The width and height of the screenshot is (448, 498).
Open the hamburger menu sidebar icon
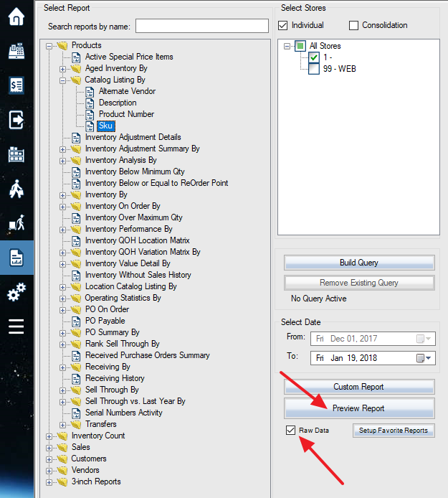tap(16, 326)
